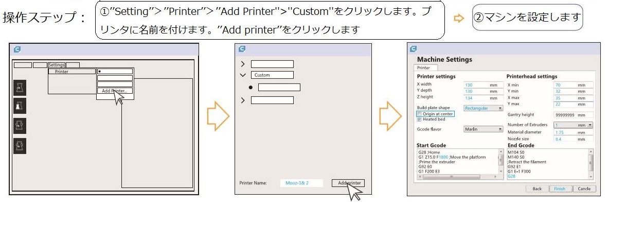Click the fourth dark sidebar tool icon
The image size is (644, 238).
[20, 146]
